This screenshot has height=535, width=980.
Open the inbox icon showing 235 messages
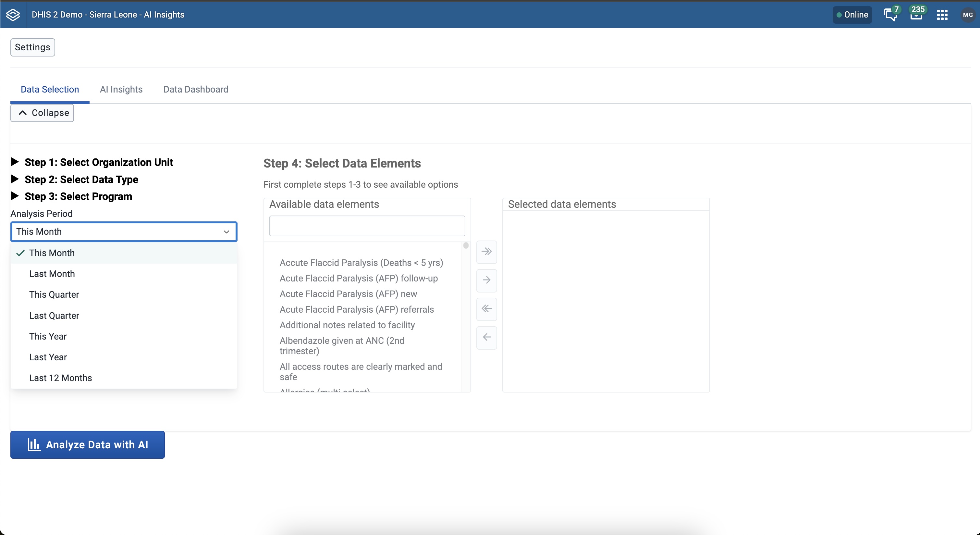click(x=917, y=15)
